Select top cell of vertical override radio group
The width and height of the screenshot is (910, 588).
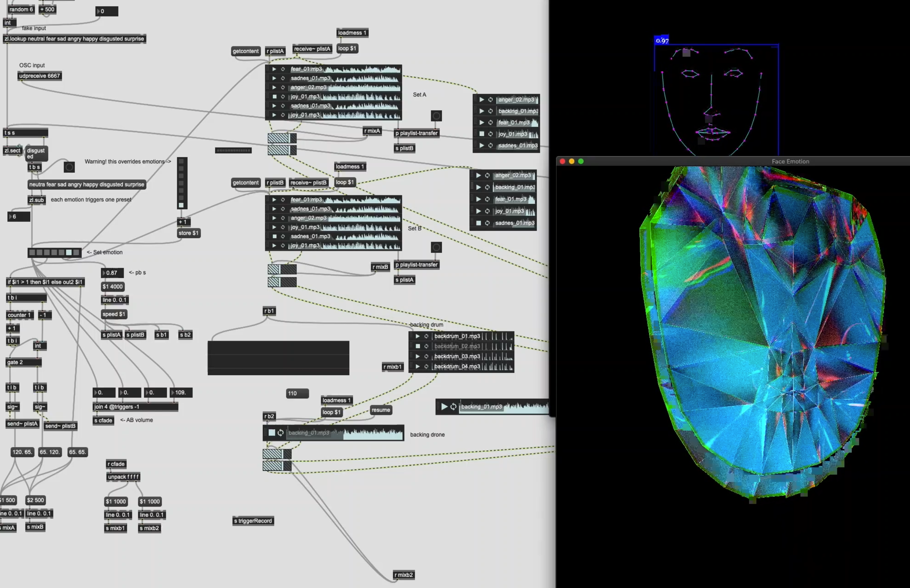[x=181, y=162]
